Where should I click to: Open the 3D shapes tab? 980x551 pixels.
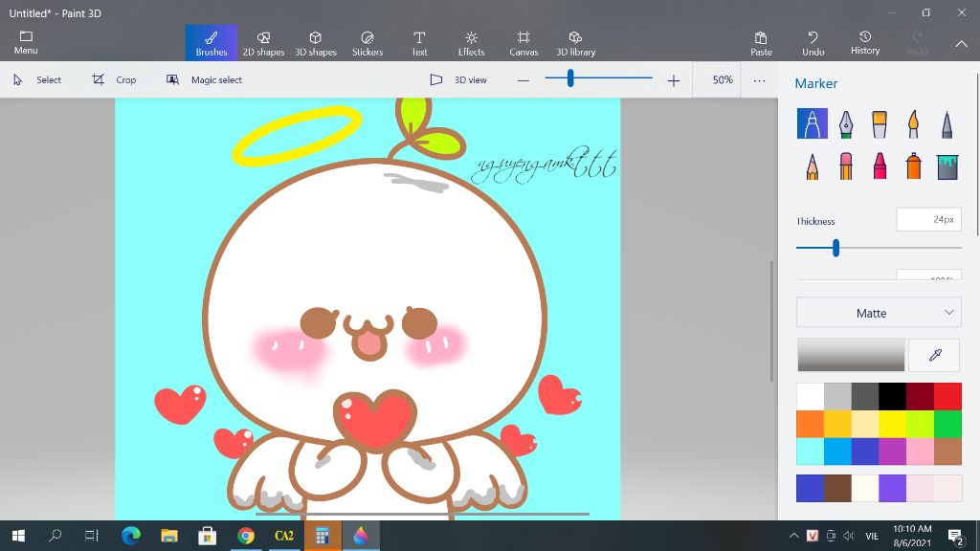click(x=316, y=43)
